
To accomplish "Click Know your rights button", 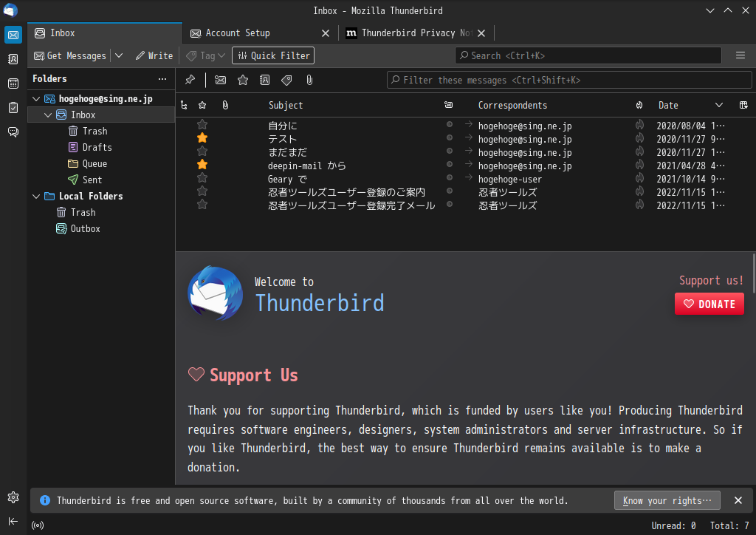I will [667, 500].
